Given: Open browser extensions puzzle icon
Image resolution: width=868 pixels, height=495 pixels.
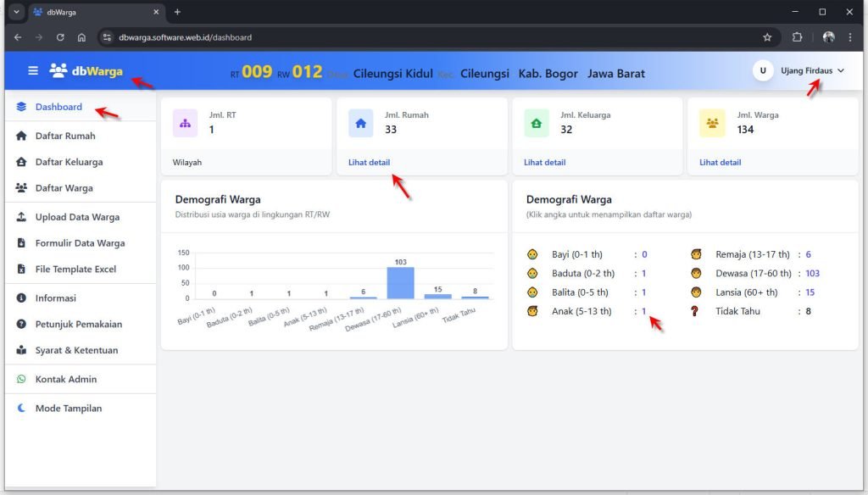Looking at the screenshot, I should click(x=797, y=37).
